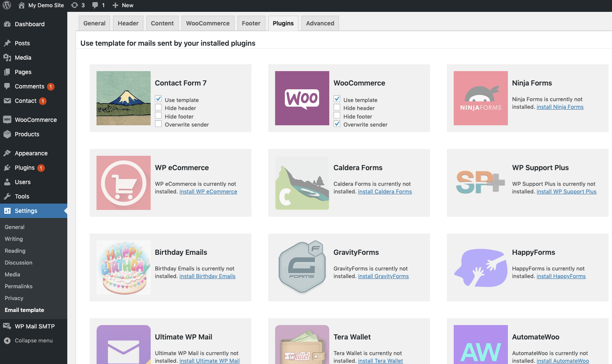
Task: Enable Hide header for WooCommerce
Action: coord(337,108)
